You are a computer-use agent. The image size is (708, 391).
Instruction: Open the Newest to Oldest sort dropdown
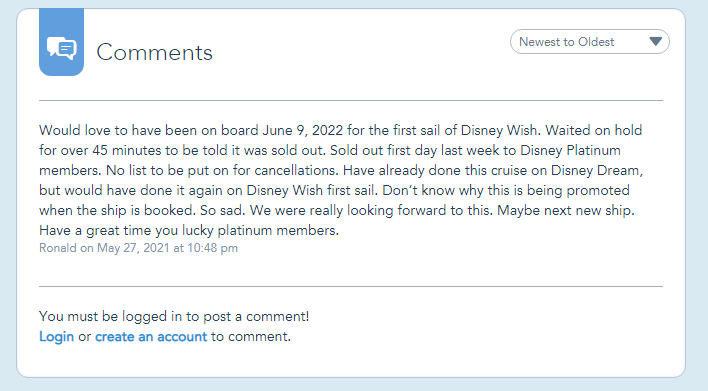[x=590, y=42]
